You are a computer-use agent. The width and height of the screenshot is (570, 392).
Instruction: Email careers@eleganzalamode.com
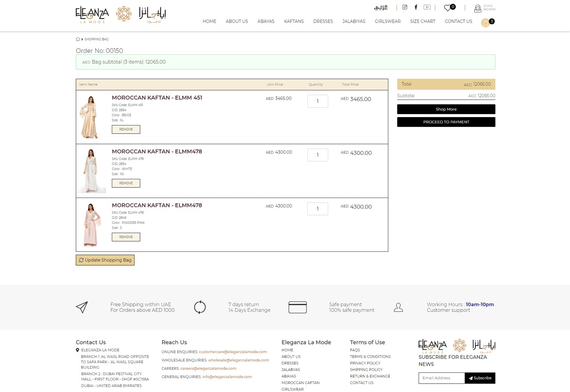208,368
